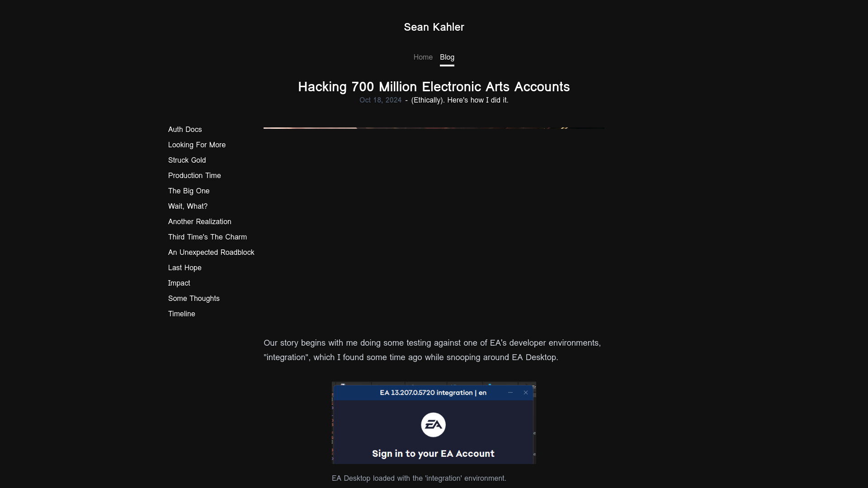Click the Blog navigation tab

click(x=447, y=57)
